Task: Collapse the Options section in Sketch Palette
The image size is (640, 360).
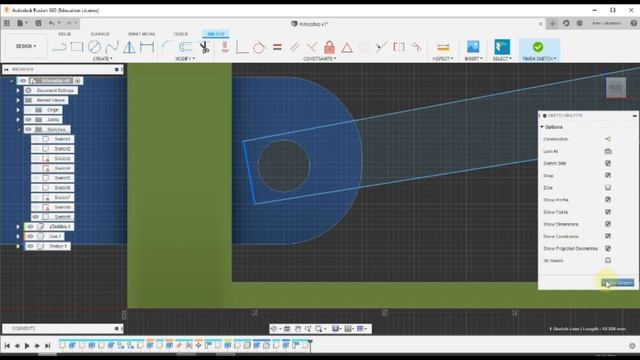Action: pos(542,127)
